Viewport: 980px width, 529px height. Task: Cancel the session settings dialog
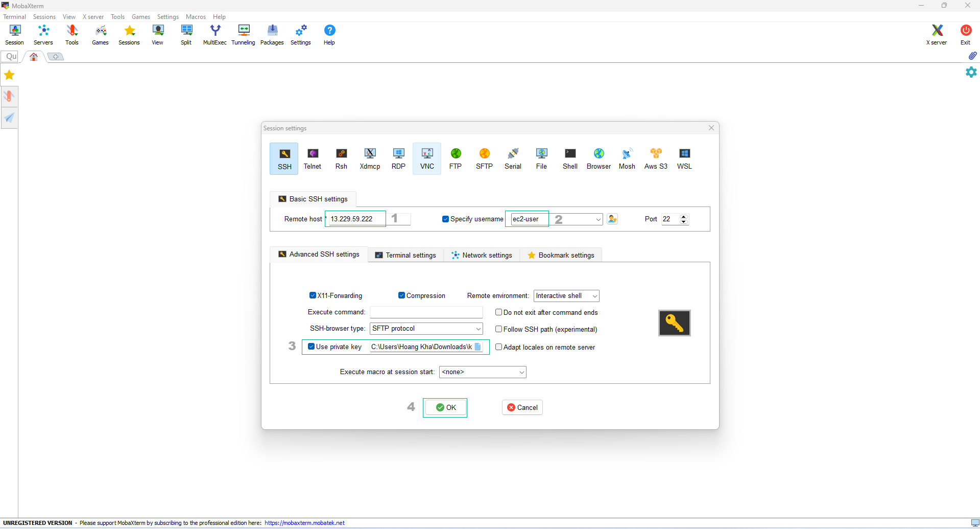pos(522,407)
